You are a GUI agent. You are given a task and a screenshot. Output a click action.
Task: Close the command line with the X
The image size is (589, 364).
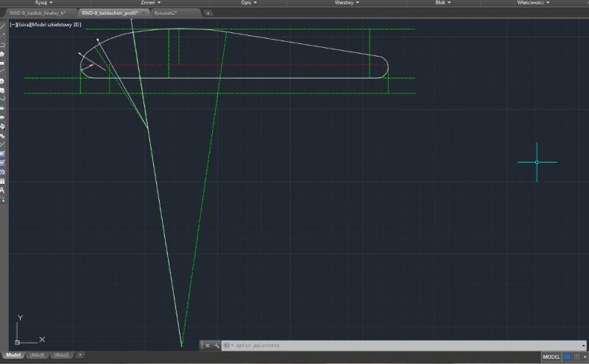pyautogui.click(x=207, y=345)
